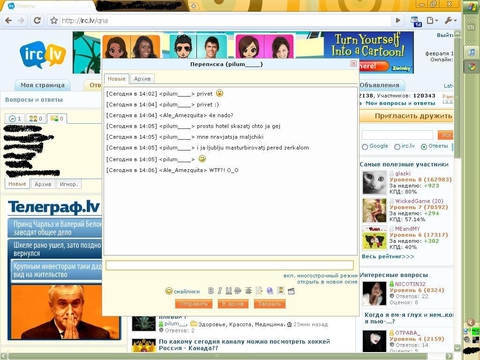This screenshot has height=360, width=480.
Task: Open the browser wrench settings menu
Action: (x=450, y=21)
